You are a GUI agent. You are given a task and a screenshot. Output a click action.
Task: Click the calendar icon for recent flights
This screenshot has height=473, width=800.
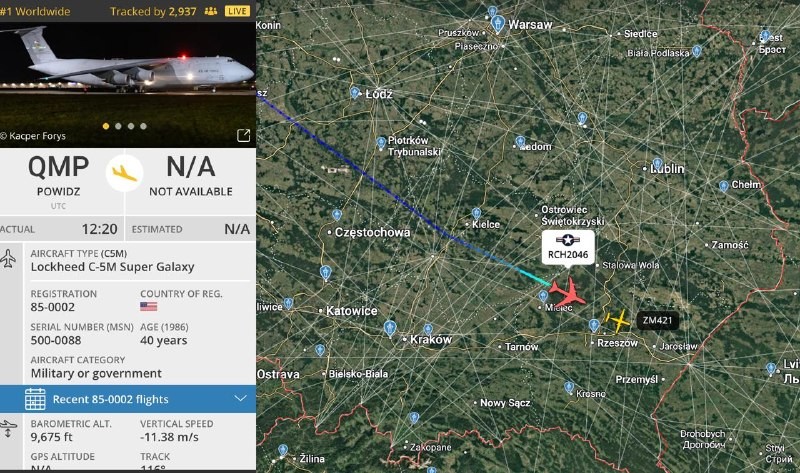click(35, 399)
